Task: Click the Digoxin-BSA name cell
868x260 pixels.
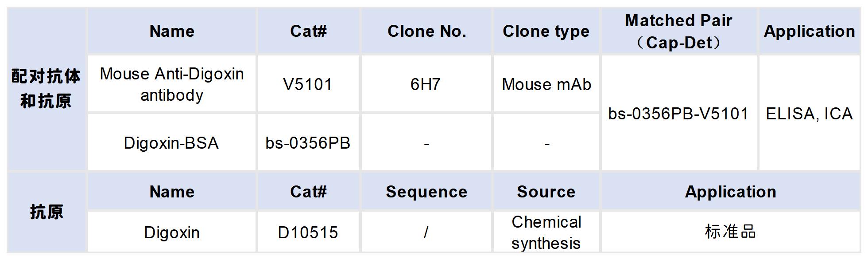Action: [x=171, y=143]
